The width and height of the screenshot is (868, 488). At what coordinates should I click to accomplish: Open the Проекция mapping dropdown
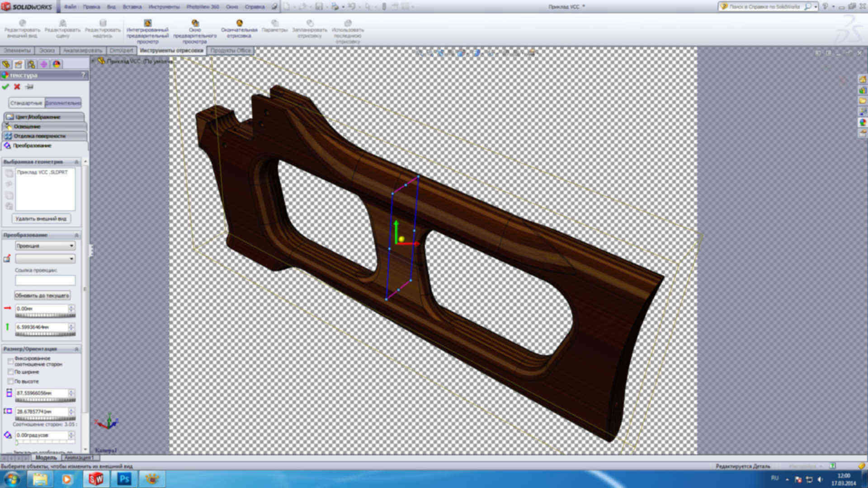[45, 246]
